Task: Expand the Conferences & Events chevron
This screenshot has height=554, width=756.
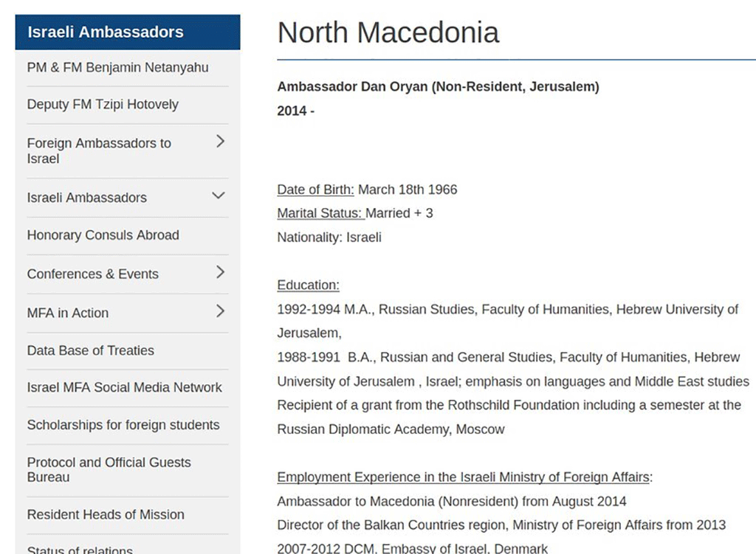Action: [220, 272]
